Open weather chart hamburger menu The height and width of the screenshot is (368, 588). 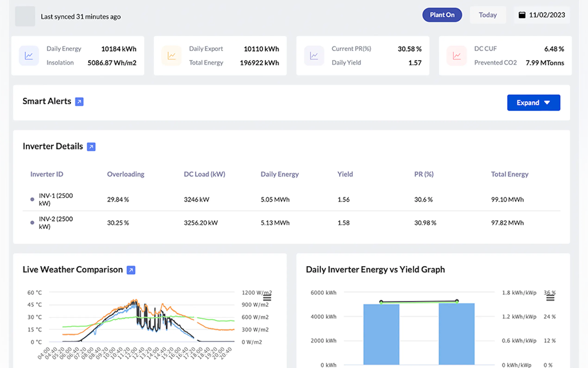click(x=267, y=298)
